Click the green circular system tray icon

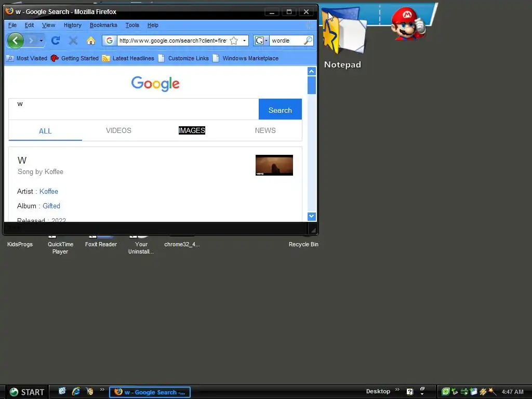(445, 392)
